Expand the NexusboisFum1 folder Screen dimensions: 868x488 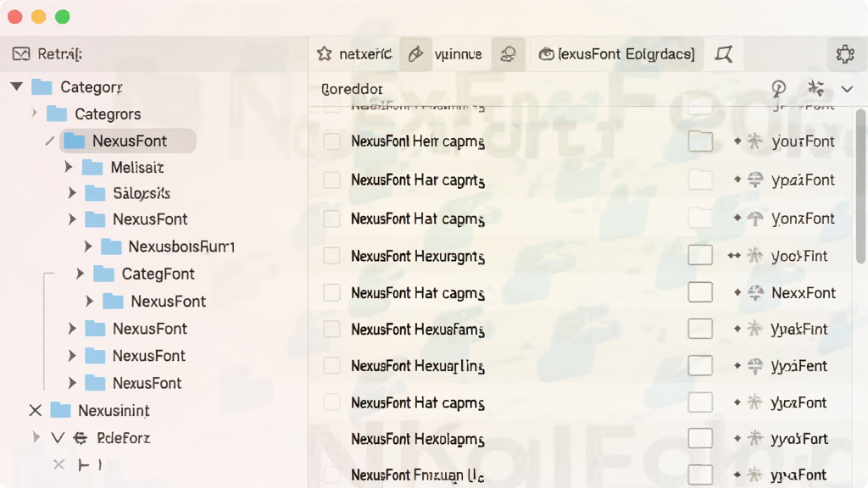click(x=88, y=247)
